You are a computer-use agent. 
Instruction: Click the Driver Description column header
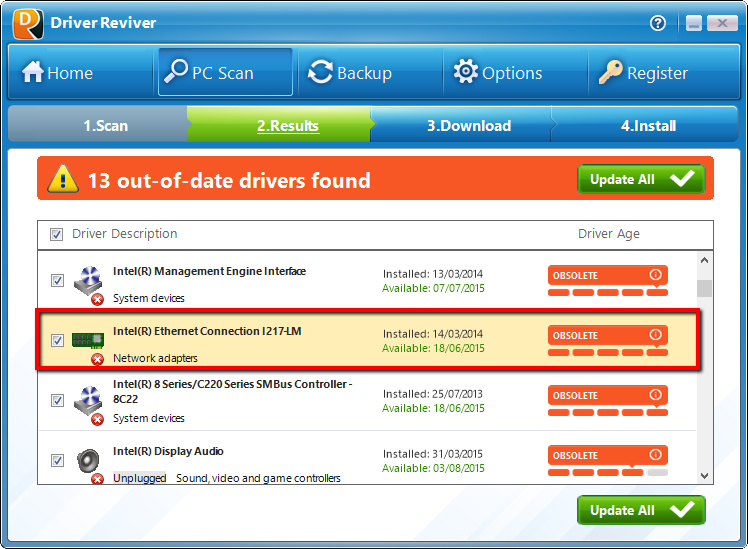point(125,234)
